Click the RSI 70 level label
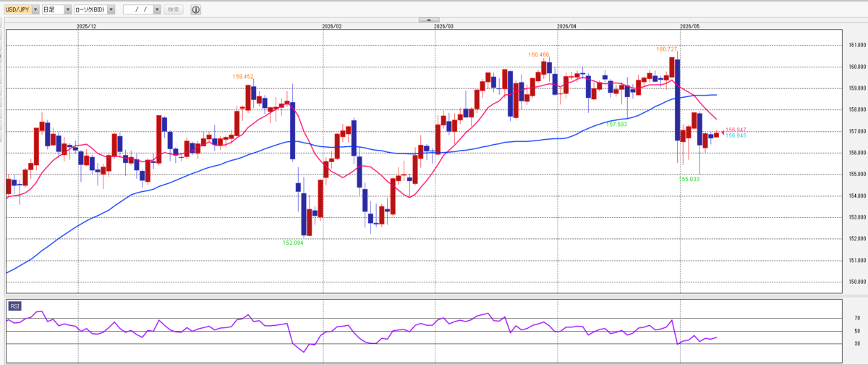This screenshot has width=868, height=365. tap(856, 318)
